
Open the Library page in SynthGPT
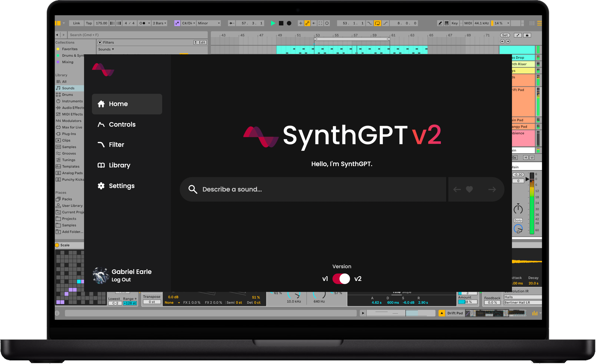coord(114,165)
